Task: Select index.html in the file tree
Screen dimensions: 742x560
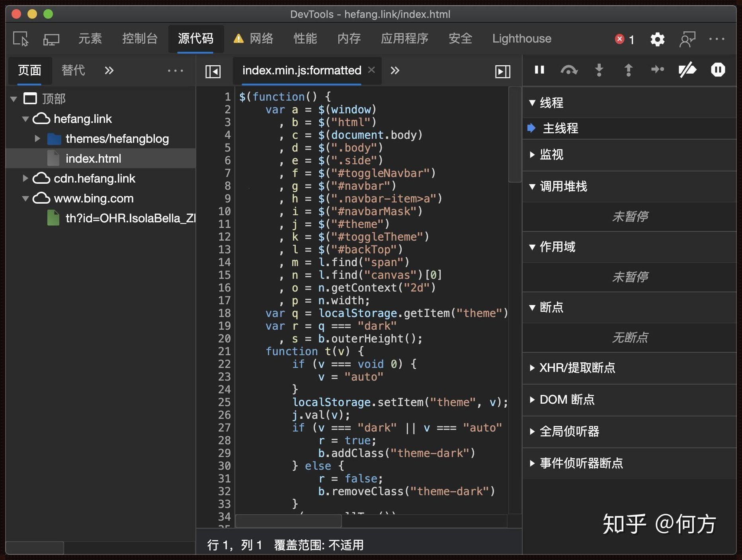Action: click(101, 158)
